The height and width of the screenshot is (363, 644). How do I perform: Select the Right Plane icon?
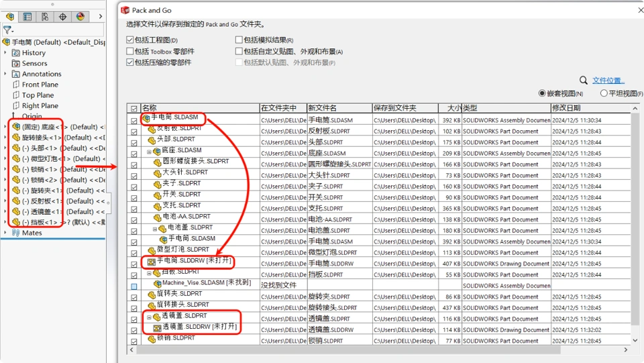pyautogui.click(x=16, y=106)
